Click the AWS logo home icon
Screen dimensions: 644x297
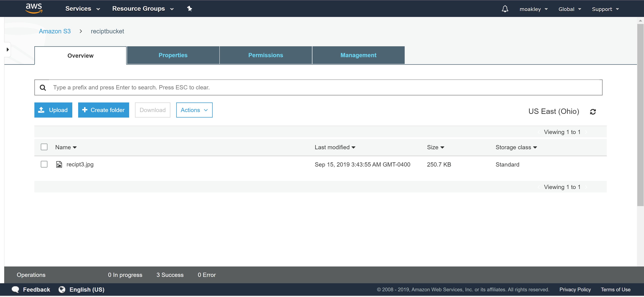34,8
